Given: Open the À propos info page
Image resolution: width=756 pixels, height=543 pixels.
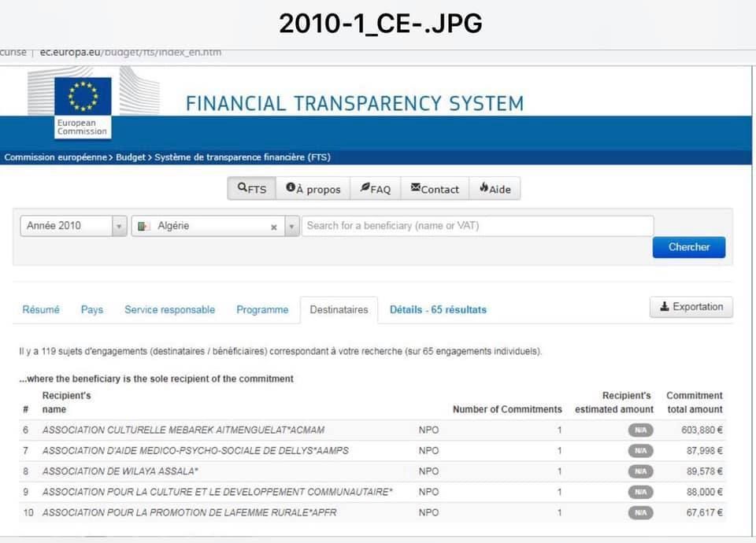Looking at the screenshot, I should pos(313,189).
